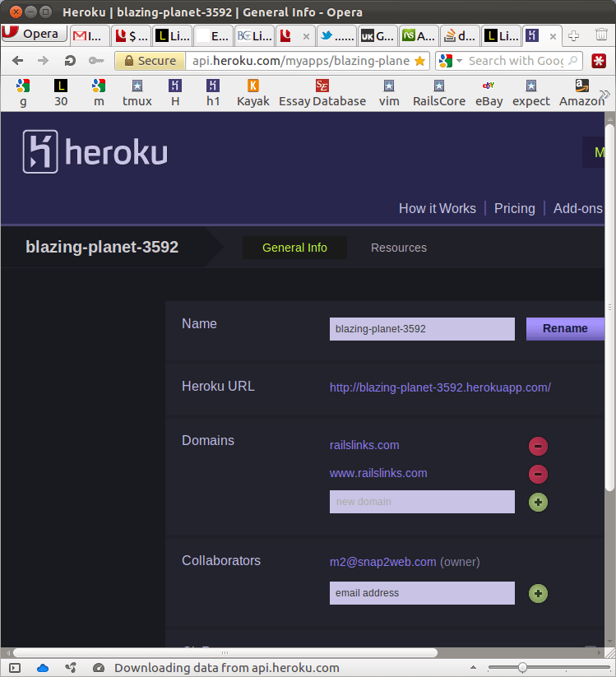Screen dimensions: 616x677
Task: Open the railslinks.com domain link
Action: [x=364, y=445]
